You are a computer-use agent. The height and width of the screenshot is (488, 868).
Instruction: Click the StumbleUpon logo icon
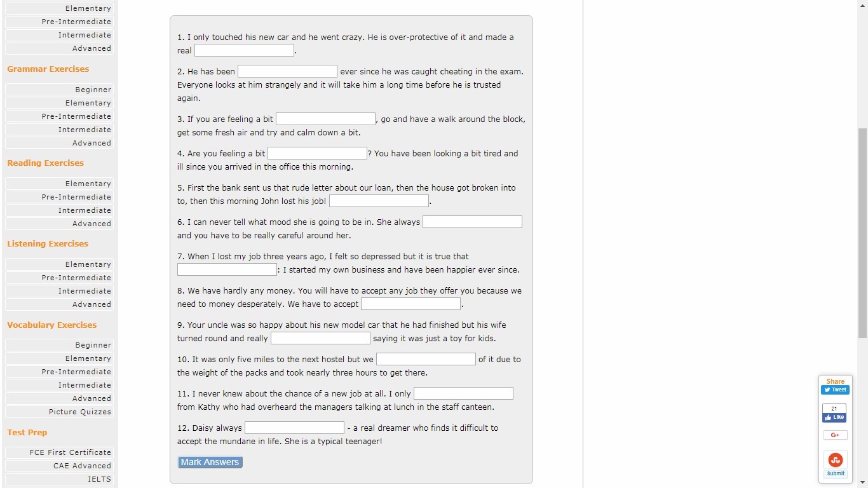coord(835,460)
